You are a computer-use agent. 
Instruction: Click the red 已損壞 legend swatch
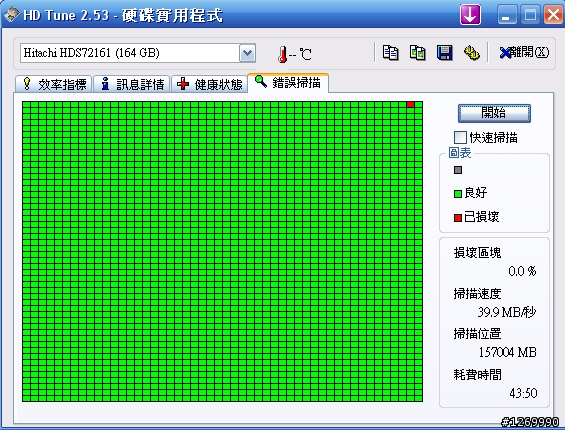pyautogui.click(x=458, y=218)
